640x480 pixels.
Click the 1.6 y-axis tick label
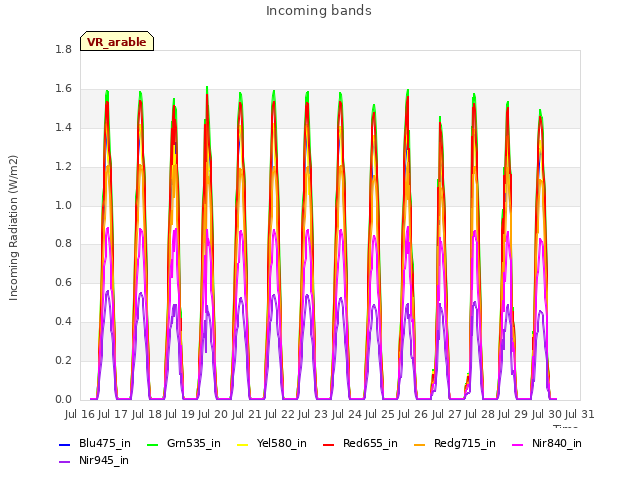tap(63, 89)
